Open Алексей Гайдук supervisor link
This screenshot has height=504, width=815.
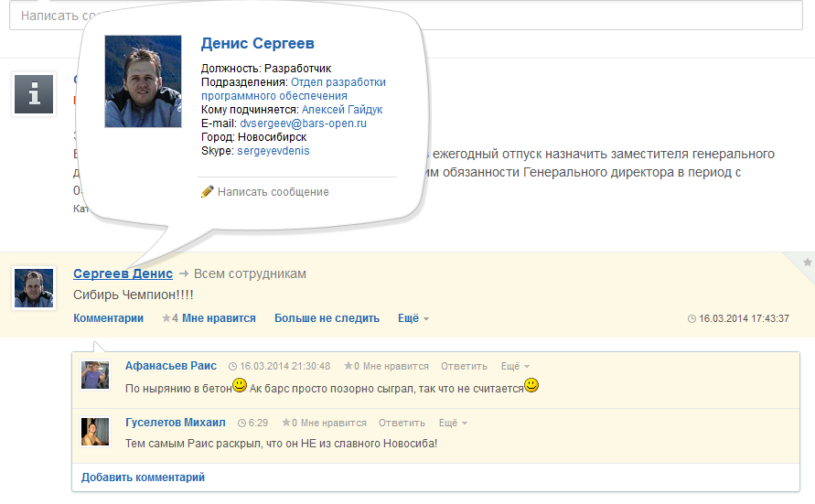[342, 110]
